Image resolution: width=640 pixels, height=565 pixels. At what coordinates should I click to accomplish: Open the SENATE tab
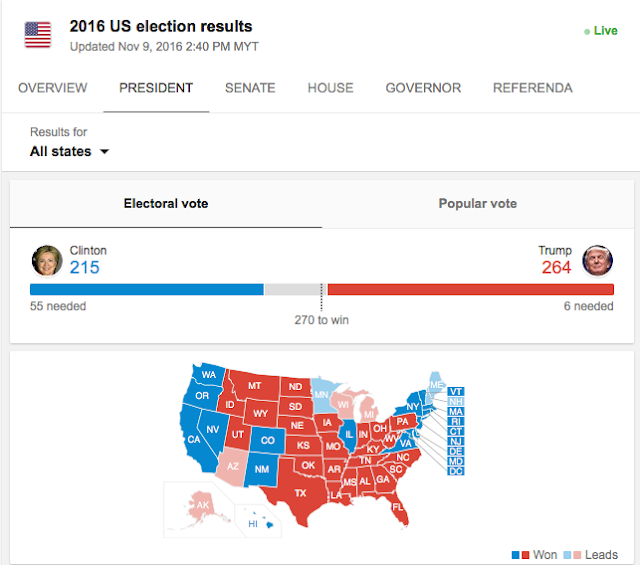pos(250,88)
